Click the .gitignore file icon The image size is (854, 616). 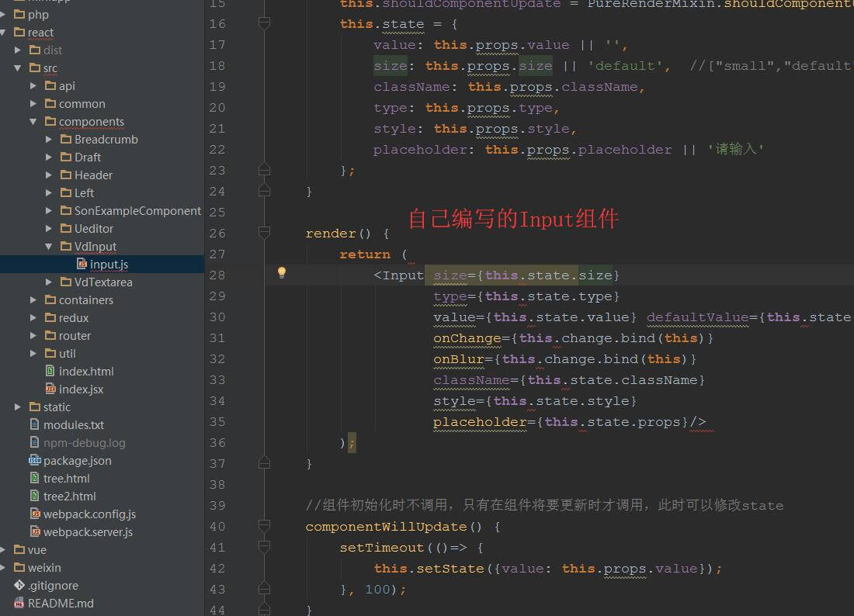pyautogui.click(x=19, y=586)
